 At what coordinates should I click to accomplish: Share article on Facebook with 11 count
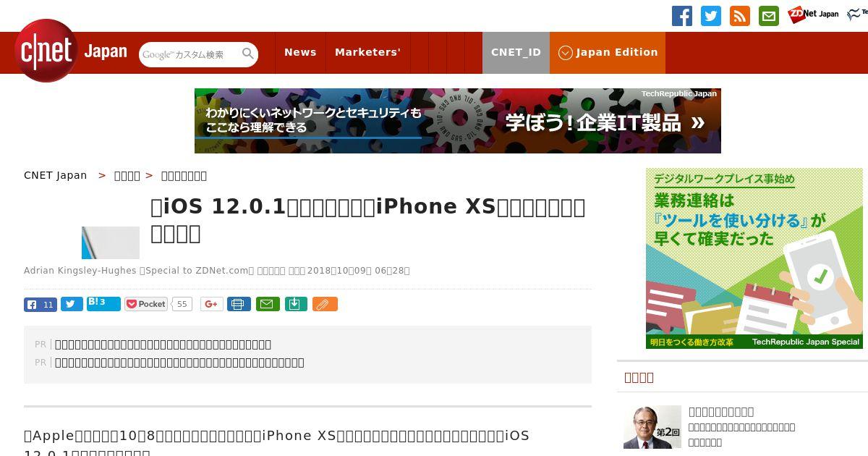[x=41, y=305]
